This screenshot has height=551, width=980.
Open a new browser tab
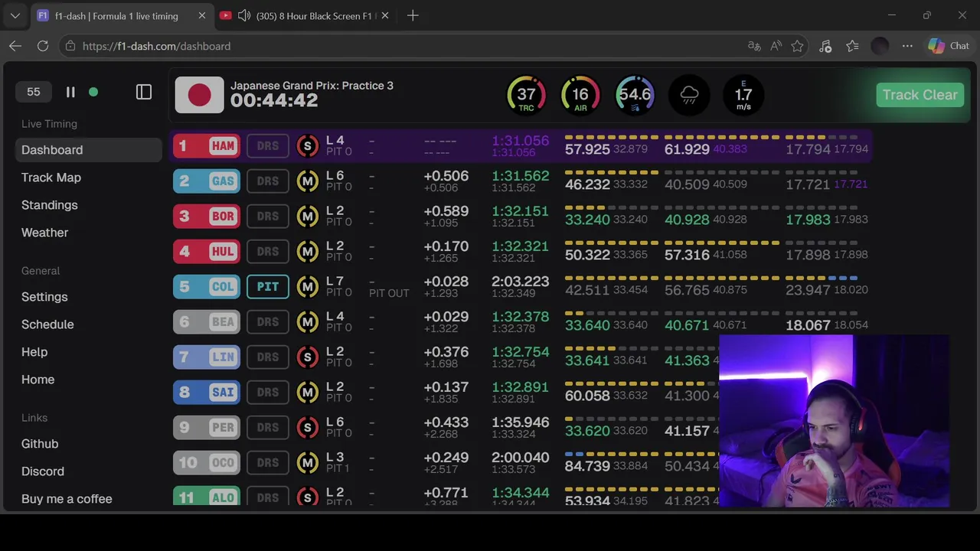413,15
